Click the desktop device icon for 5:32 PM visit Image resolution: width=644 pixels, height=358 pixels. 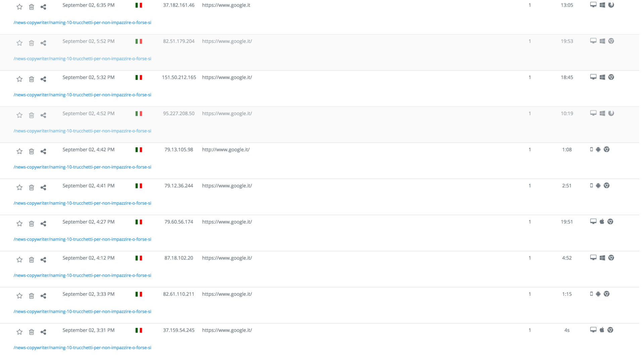click(593, 77)
